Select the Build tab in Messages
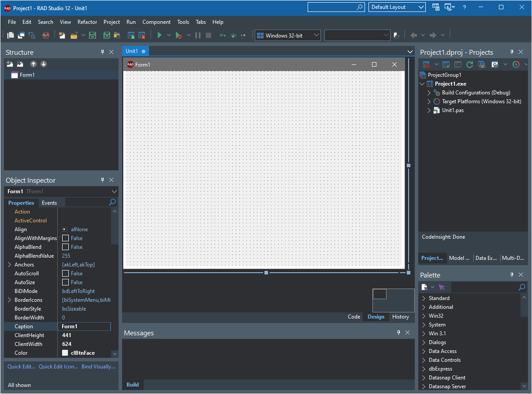 (x=133, y=385)
